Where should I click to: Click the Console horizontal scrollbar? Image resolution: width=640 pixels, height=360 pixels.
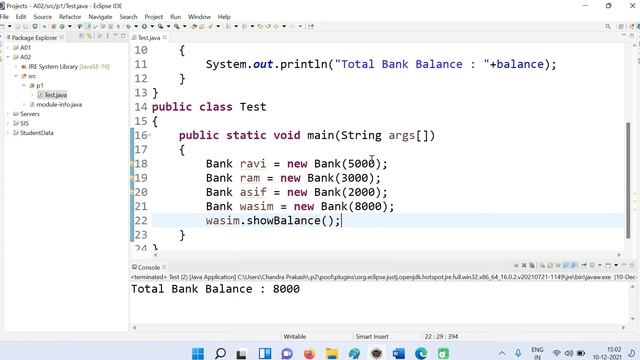pyautogui.click(x=379, y=327)
